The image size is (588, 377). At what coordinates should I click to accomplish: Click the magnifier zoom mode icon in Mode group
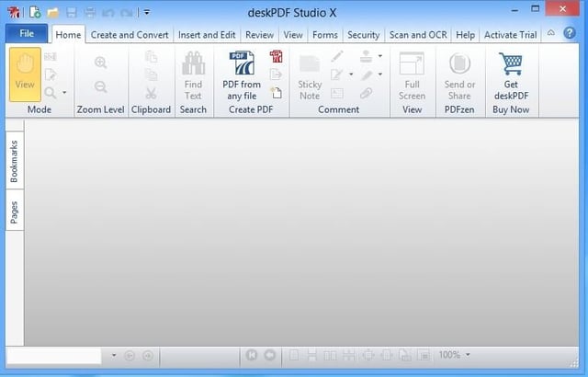(51, 93)
